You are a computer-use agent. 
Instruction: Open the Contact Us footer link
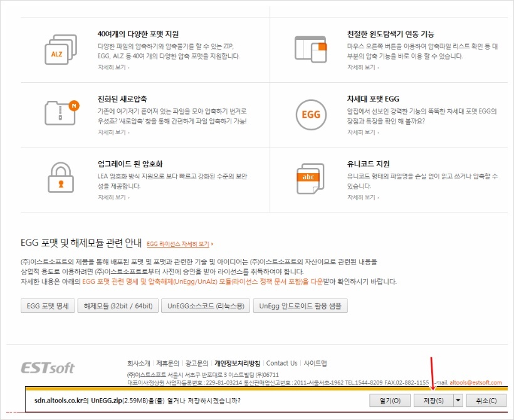(281, 364)
